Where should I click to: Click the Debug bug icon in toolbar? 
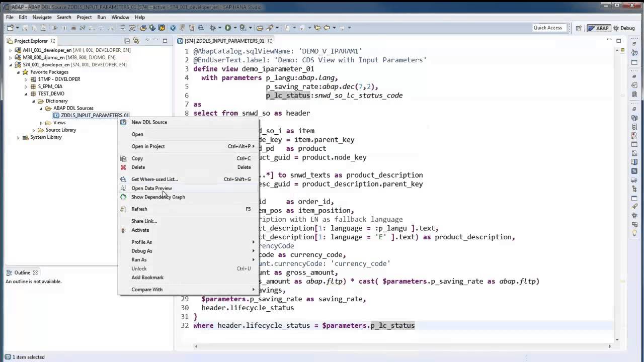tap(213, 28)
